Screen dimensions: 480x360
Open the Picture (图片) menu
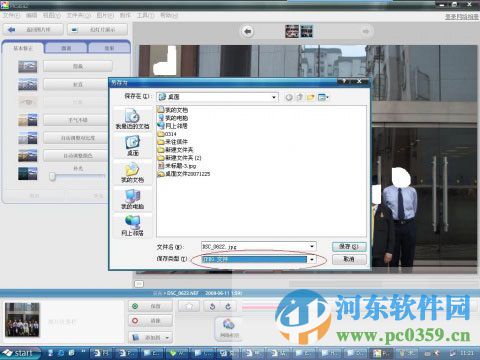tap(105, 15)
